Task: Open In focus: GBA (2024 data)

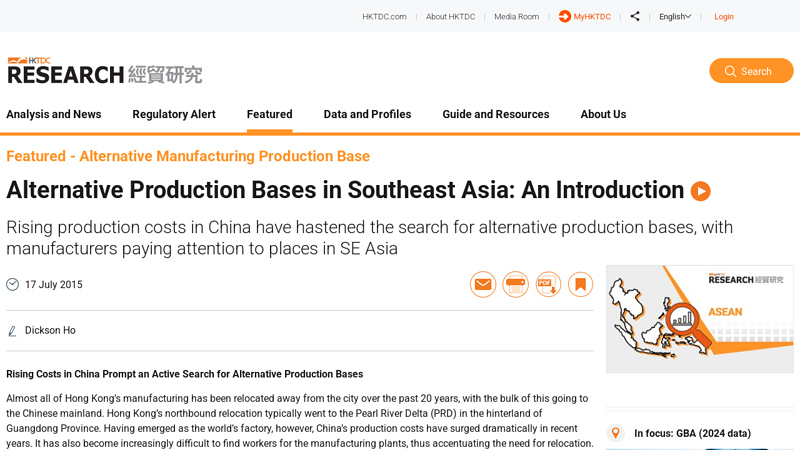Action: click(692, 433)
